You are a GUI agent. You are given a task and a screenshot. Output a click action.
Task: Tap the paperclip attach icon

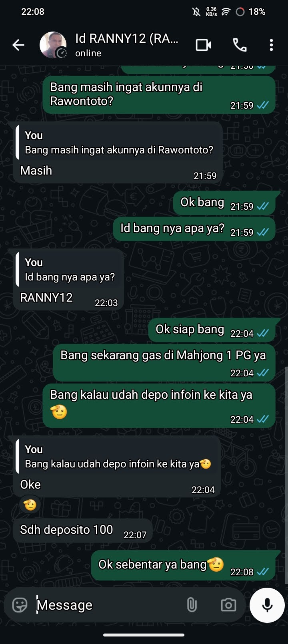click(192, 605)
